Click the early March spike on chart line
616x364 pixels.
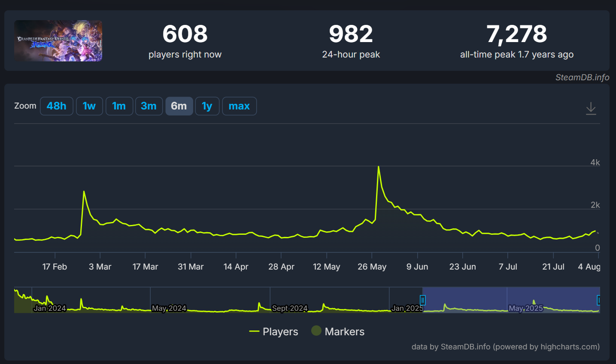[84, 191]
